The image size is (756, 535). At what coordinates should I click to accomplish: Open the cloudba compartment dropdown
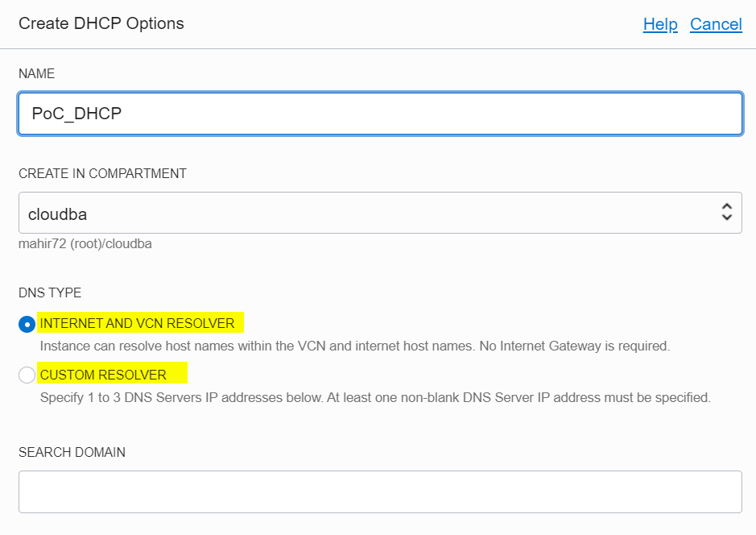pos(380,214)
